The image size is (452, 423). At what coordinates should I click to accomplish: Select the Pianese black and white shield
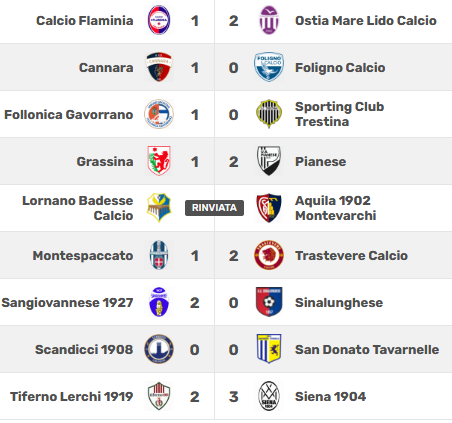pyautogui.click(x=269, y=161)
